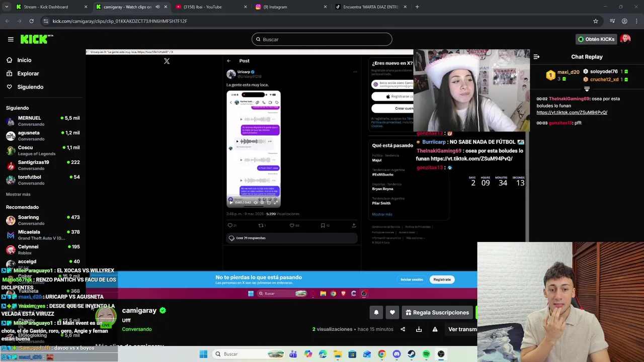Screen dimensions: 644x362
Task: Open the tab search dropdown
Action: [x=7, y=7]
